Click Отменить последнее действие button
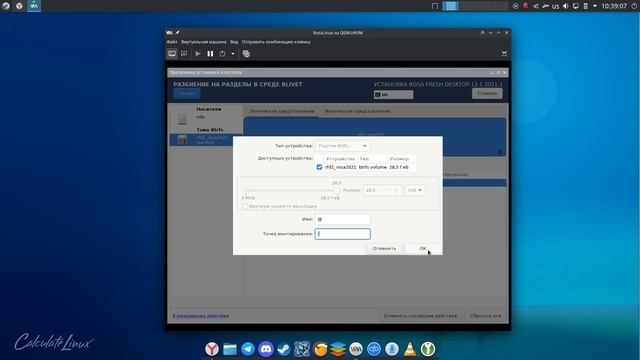The width and height of the screenshot is (640, 360). pos(420,316)
